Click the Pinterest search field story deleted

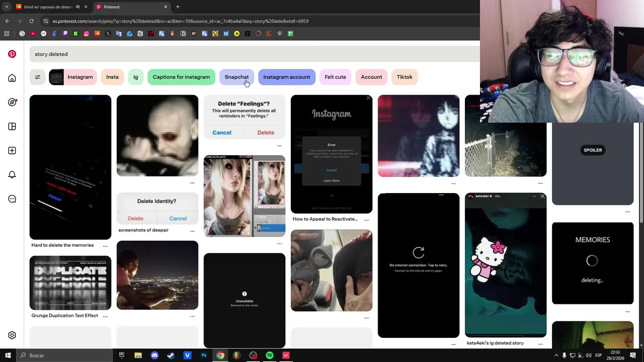254,54
